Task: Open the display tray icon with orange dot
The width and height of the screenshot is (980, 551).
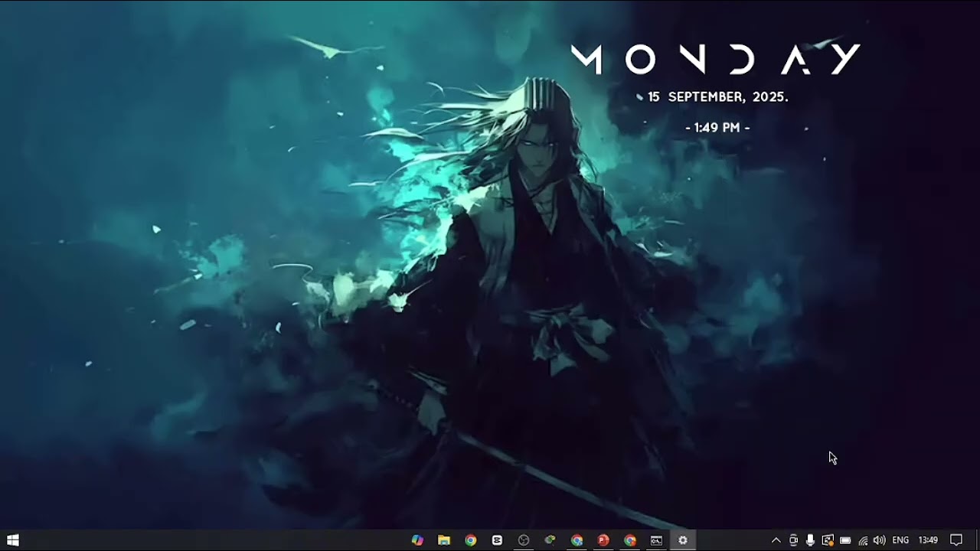Action: tap(828, 540)
